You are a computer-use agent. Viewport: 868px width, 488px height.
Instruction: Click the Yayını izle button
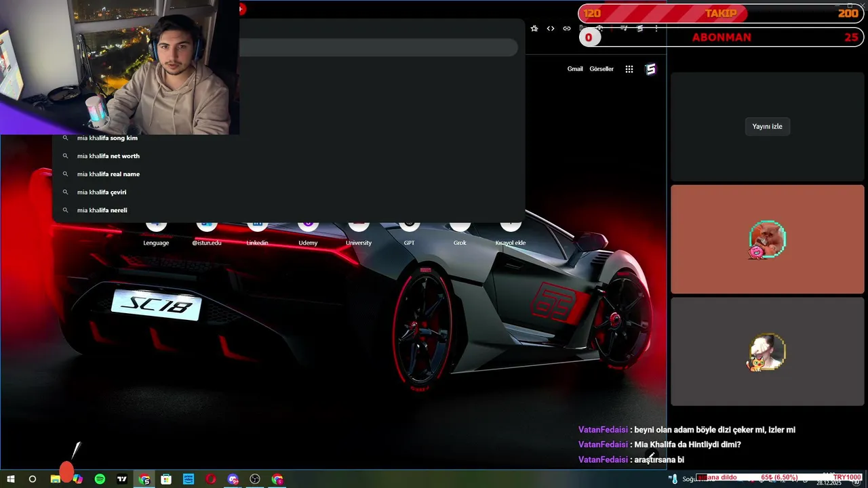point(767,126)
